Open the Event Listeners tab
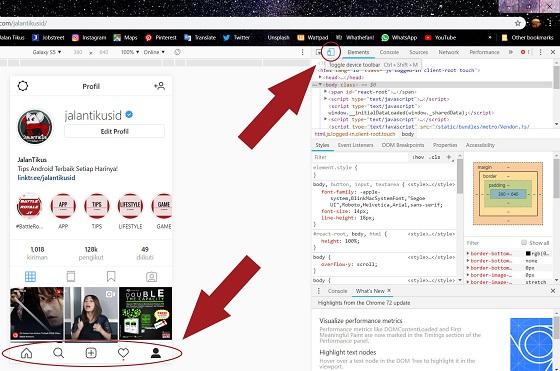 click(355, 145)
